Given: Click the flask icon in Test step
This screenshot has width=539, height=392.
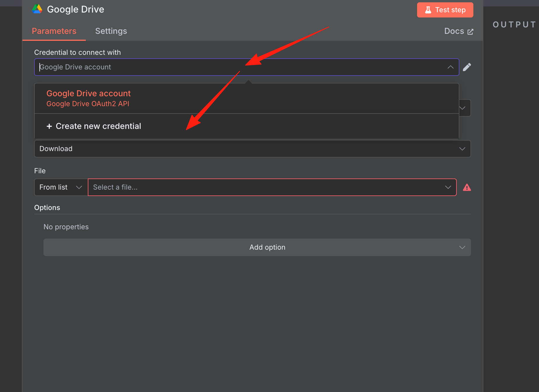Looking at the screenshot, I should [x=428, y=10].
